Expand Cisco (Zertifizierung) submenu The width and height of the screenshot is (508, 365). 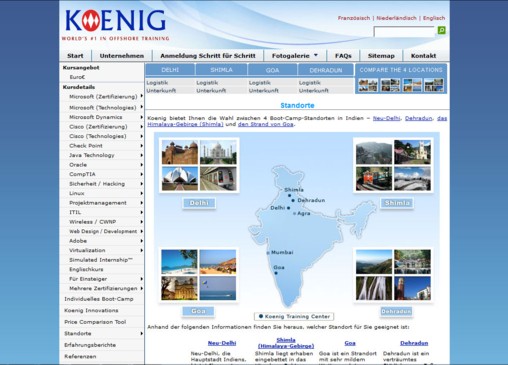click(142, 127)
